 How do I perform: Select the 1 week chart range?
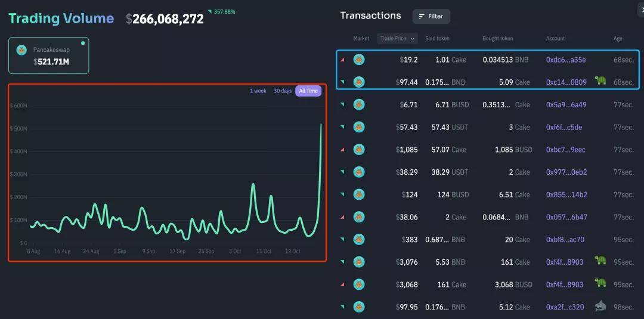[x=258, y=91]
